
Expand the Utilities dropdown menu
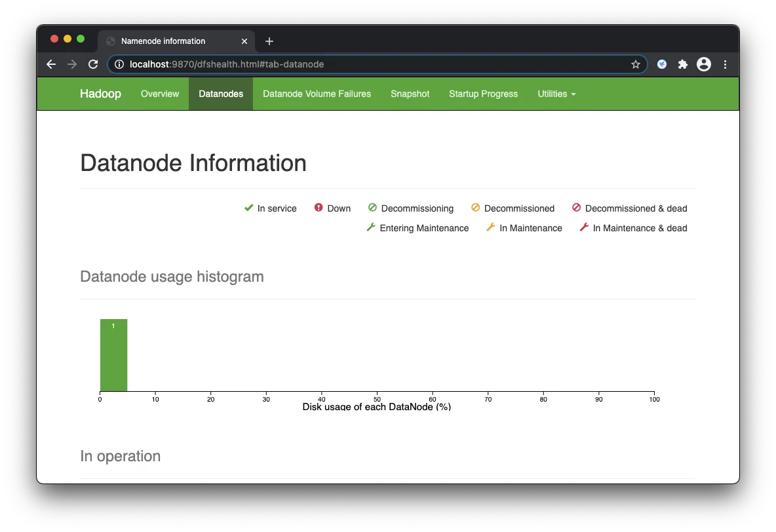[x=556, y=94]
